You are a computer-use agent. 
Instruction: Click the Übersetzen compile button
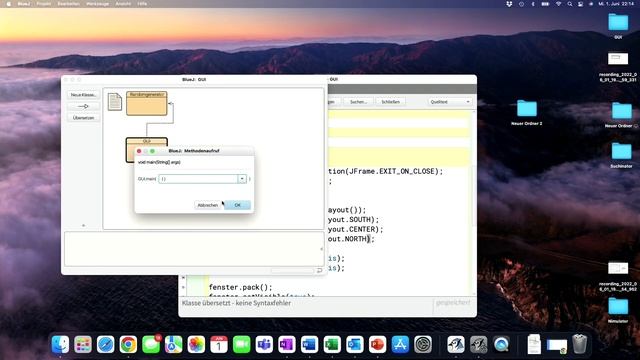pos(83,118)
